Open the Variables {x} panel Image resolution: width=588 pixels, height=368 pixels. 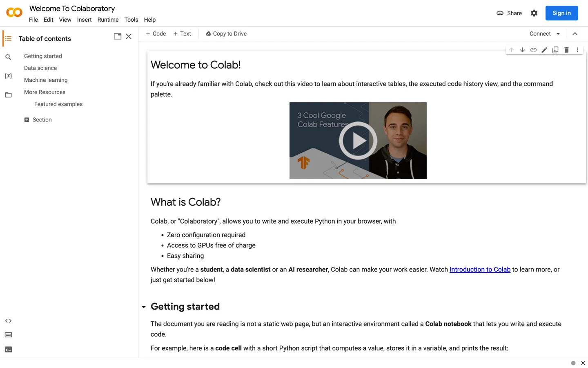pos(8,76)
